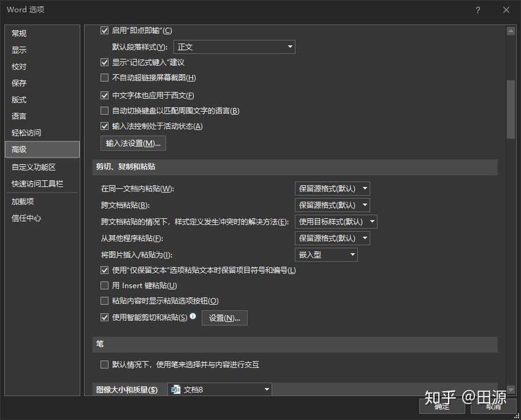The image size is (521, 420).
Task: Click the scrollbar down arrow
Action: 511,389
